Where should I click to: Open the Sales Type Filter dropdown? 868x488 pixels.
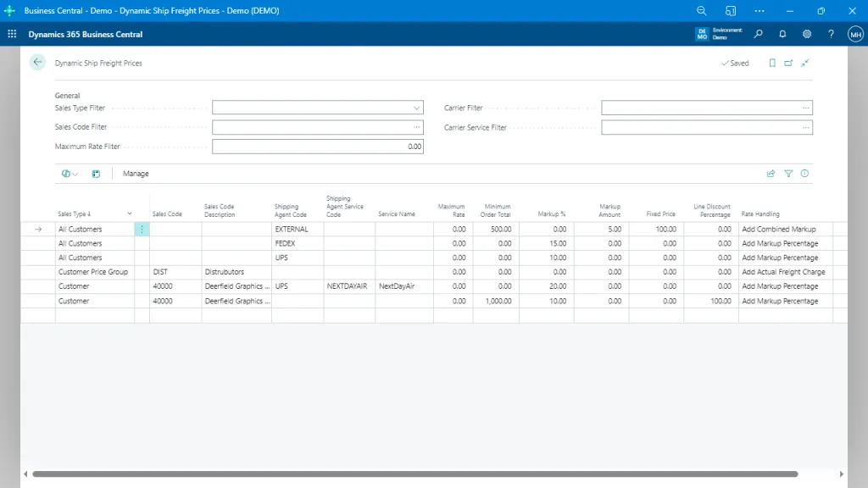[x=416, y=108]
